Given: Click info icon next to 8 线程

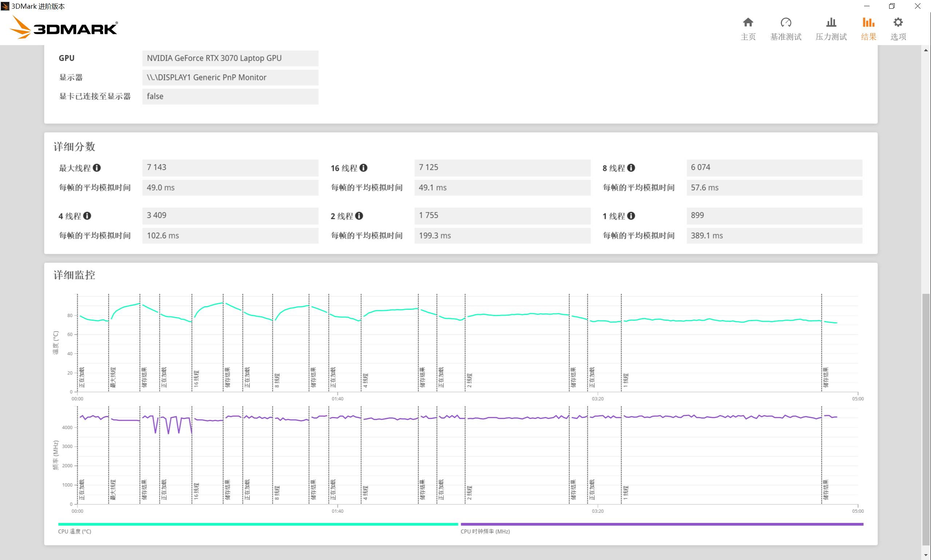Looking at the screenshot, I should [631, 168].
